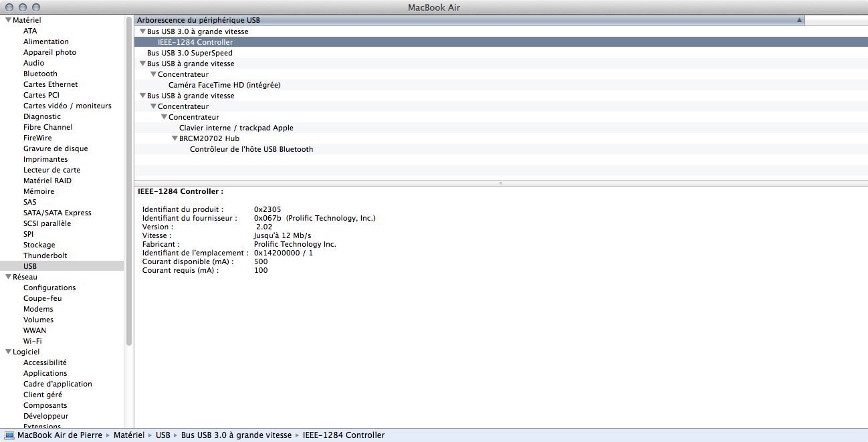Collapse Bus USB 3.0 à grande vitesse
The image size is (868, 442).
coord(142,31)
